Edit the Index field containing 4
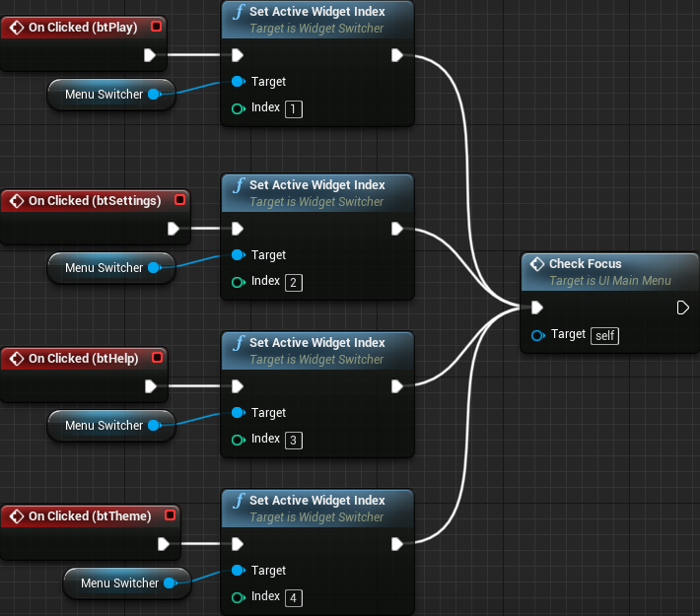Image resolution: width=700 pixels, height=616 pixels. tap(293, 598)
